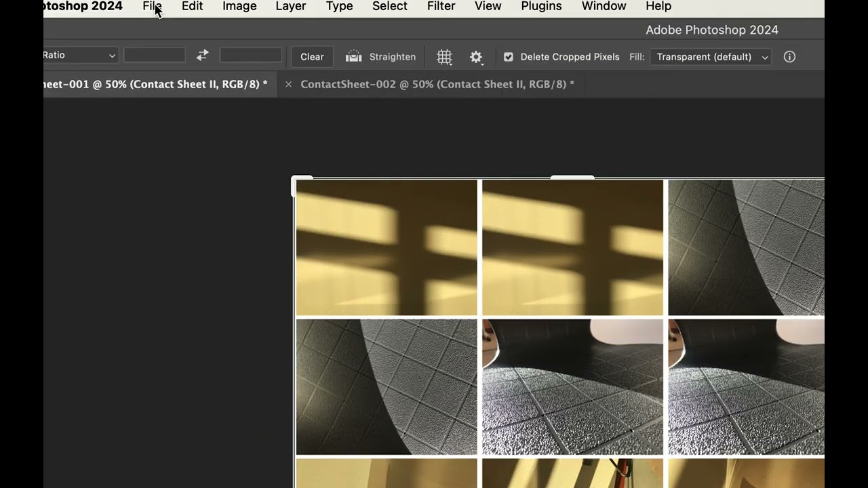Open the Filter menu
The height and width of the screenshot is (488, 868).
point(441,6)
